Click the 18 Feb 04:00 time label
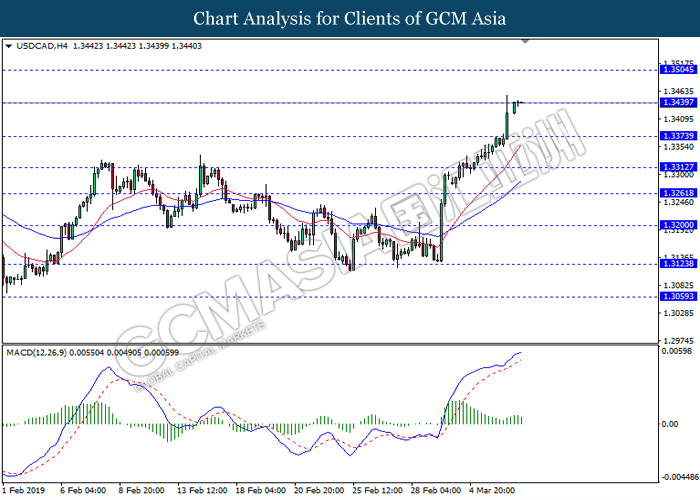The height and width of the screenshot is (500, 700). click(260, 490)
